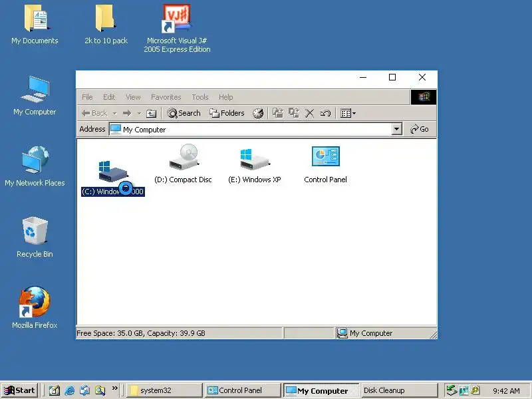This screenshot has width=532, height=399.
Task: Click the My Computer taskbar button
Action: 321,390
